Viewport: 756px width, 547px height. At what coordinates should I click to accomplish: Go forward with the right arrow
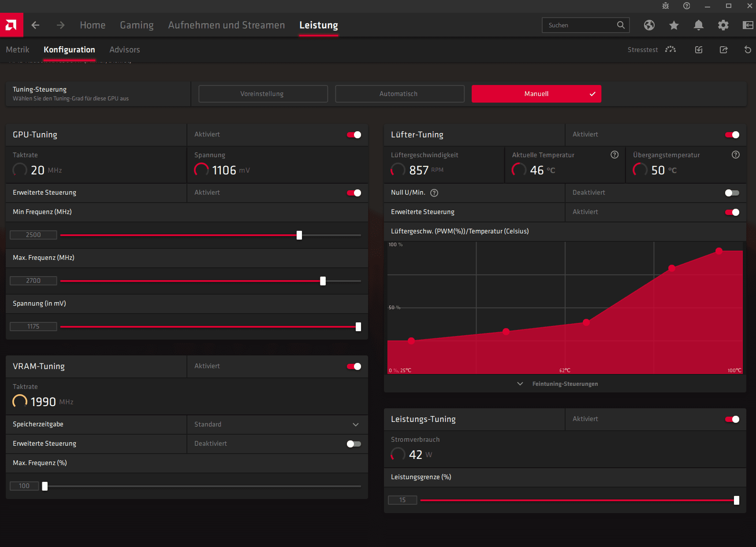[60, 25]
